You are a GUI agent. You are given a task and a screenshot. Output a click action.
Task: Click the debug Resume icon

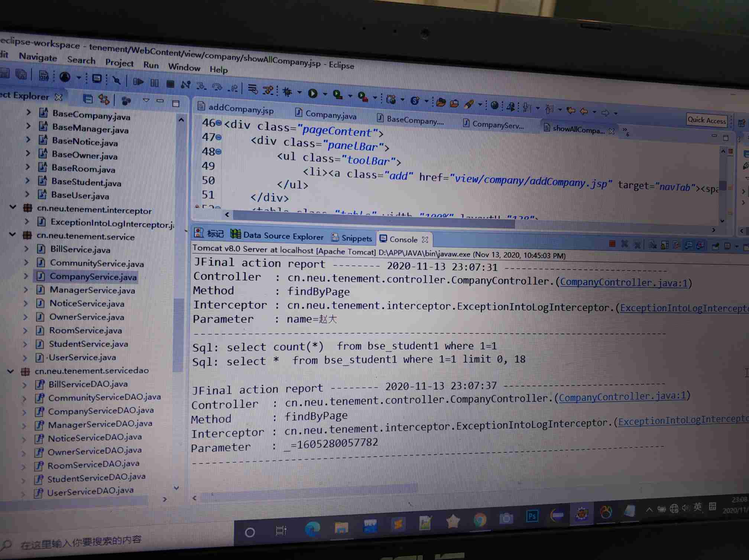139,82
